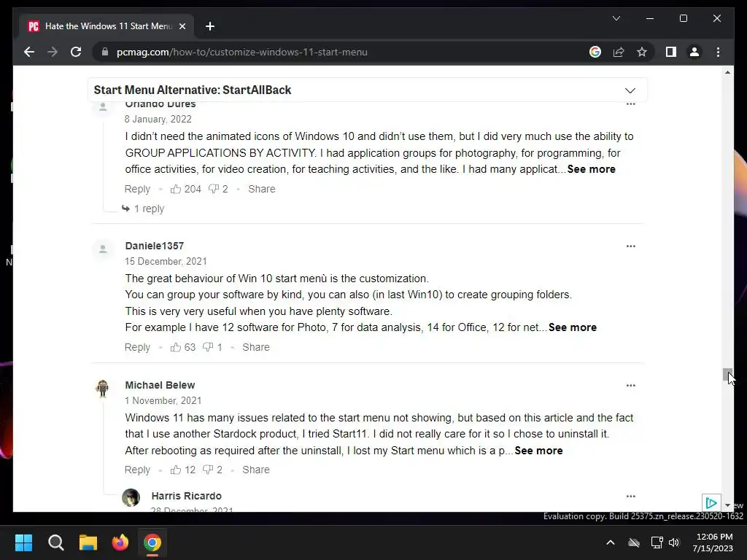Dislike Daniele1357's comment with thumbs down
The height and width of the screenshot is (560, 747).
tap(208, 347)
